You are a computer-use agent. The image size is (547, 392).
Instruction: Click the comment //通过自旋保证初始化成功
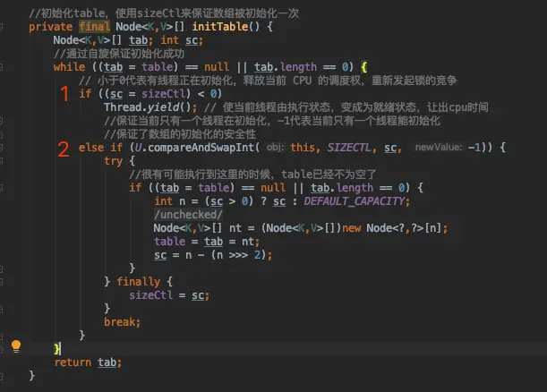point(119,54)
